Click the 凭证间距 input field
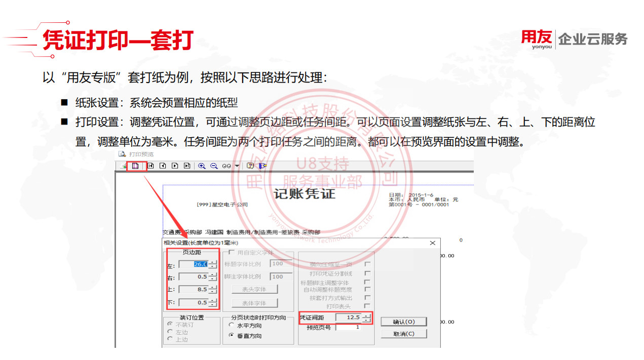Image resolution: width=644 pixels, height=360 pixels. [x=349, y=317]
